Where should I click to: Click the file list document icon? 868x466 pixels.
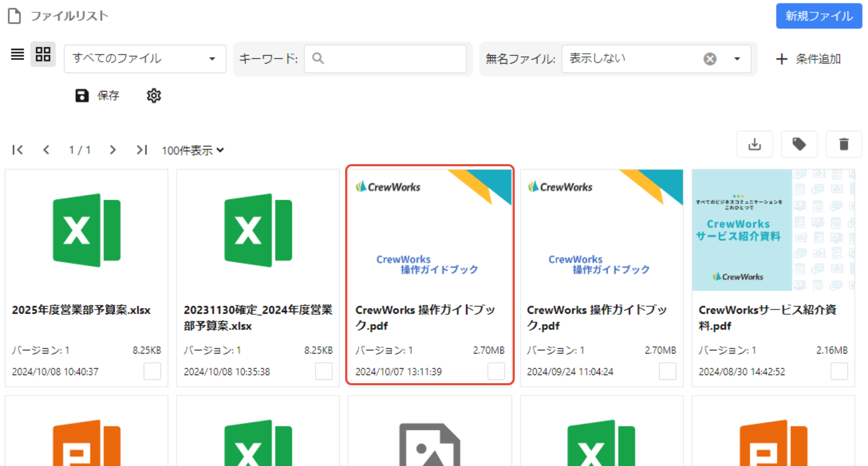(15, 16)
